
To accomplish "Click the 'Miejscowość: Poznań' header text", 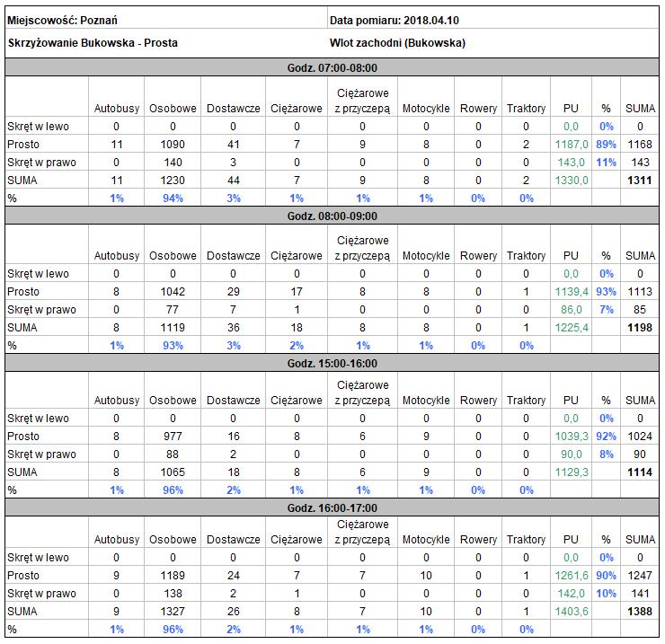I will (62, 21).
